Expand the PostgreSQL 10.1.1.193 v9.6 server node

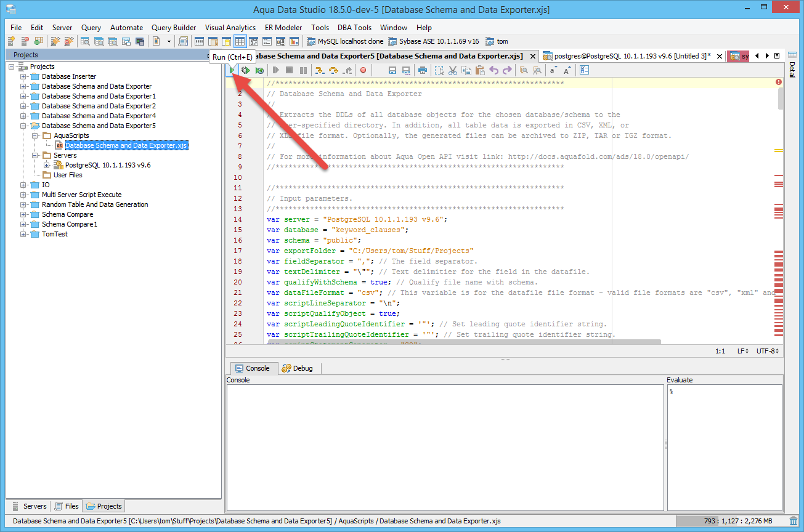pyautogui.click(x=47, y=165)
